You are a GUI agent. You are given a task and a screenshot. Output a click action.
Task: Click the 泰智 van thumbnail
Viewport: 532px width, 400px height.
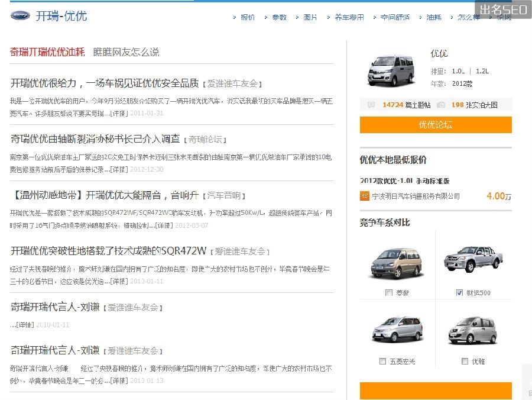point(397,263)
